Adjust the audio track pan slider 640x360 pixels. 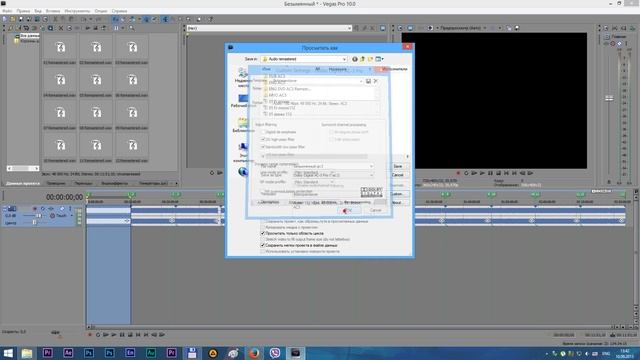point(34,222)
